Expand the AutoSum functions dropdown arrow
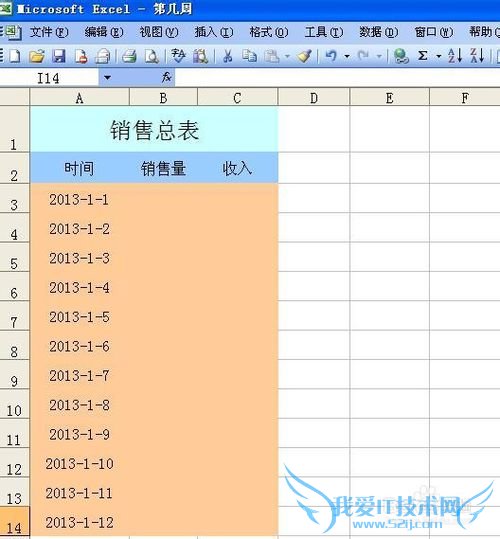 click(x=438, y=56)
